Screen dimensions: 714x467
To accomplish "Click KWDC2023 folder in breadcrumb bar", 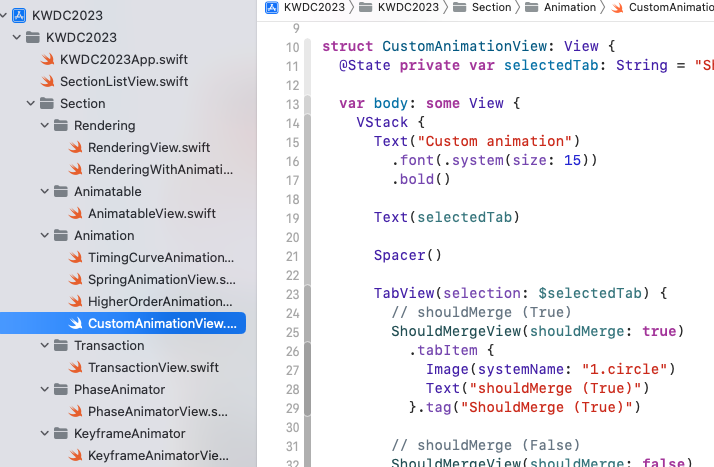I will 399,7.
